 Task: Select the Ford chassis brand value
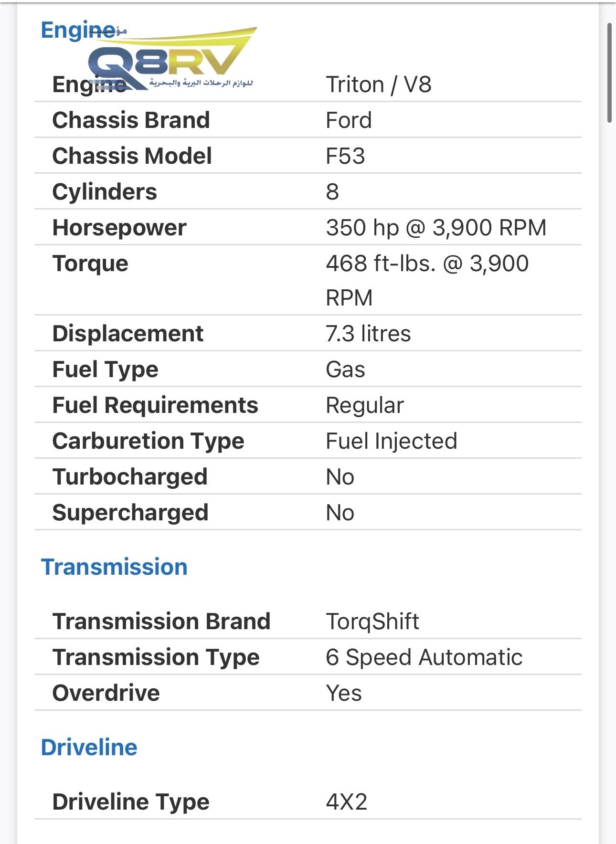tap(349, 120)
